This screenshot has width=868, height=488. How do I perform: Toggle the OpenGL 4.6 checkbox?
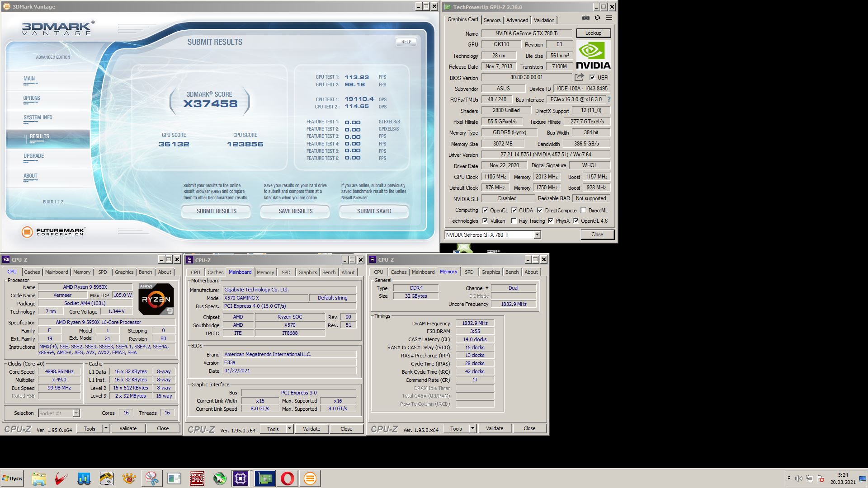576,221
